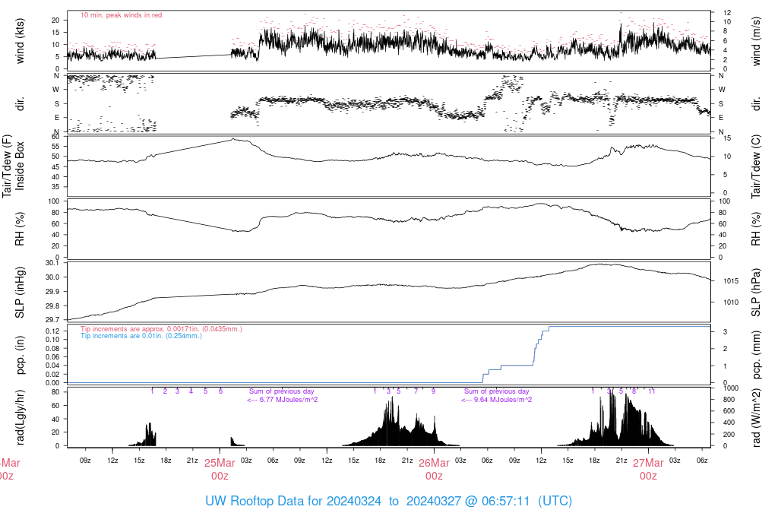Image resolution: width=778 pixels, height=532 pixels.
Task: Click the '<--- 9.64 MJoules/m^2' radiation sum
Action: 496,400
